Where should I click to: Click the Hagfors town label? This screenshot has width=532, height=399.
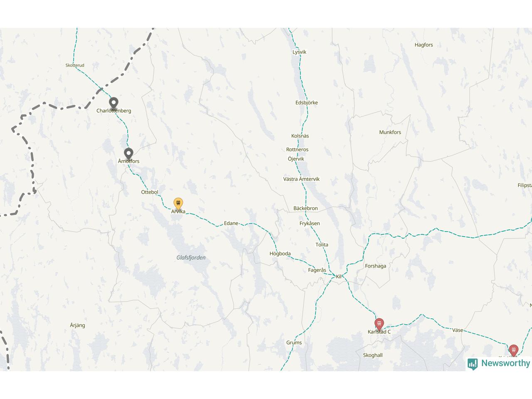tap(424, 45)
